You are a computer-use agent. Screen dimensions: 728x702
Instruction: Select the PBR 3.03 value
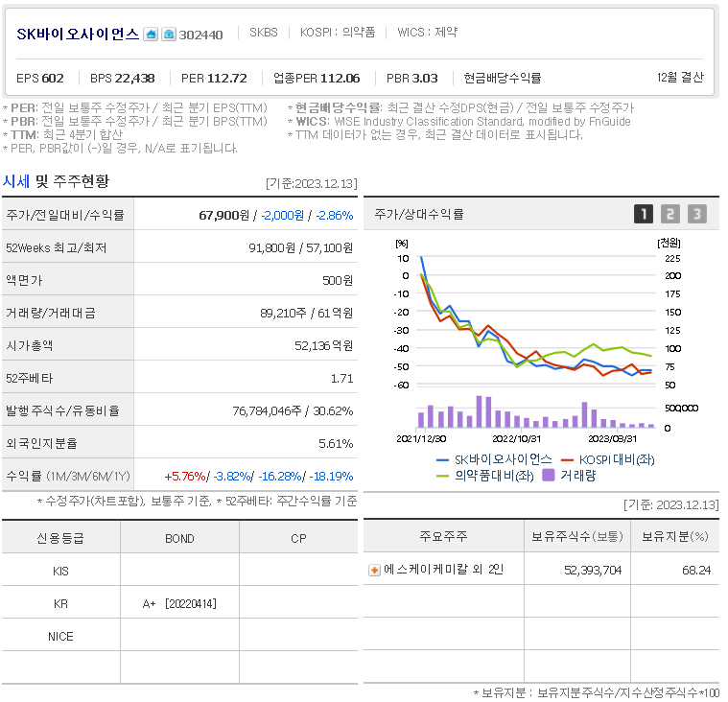(x=412, y=78)
